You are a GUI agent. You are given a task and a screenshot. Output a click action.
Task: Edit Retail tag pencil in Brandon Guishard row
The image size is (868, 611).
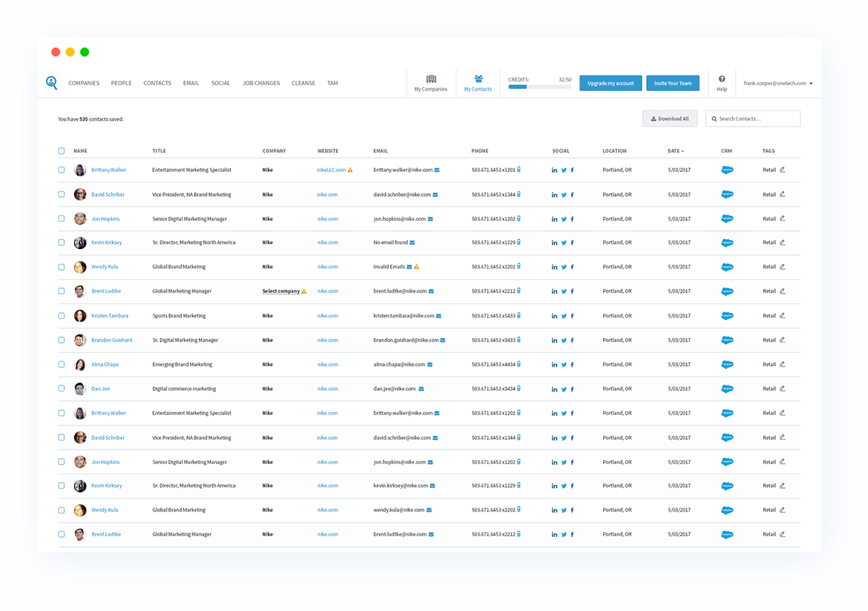coord(782,339)
